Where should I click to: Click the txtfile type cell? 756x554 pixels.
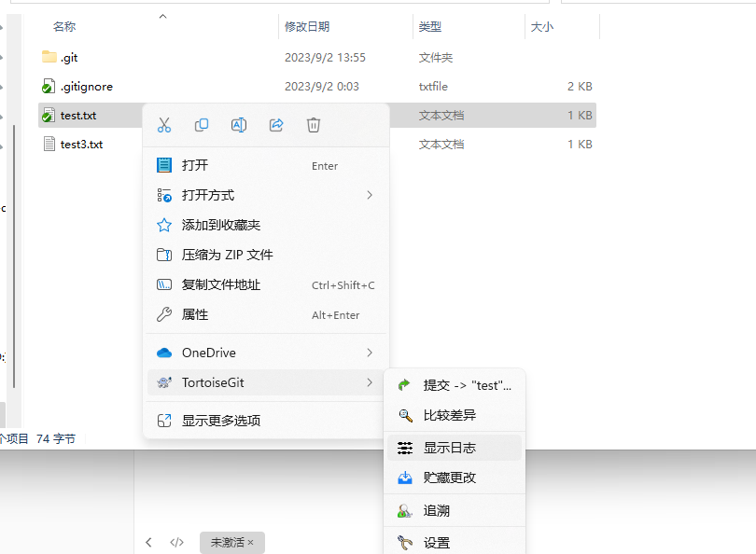click(433, 87)
